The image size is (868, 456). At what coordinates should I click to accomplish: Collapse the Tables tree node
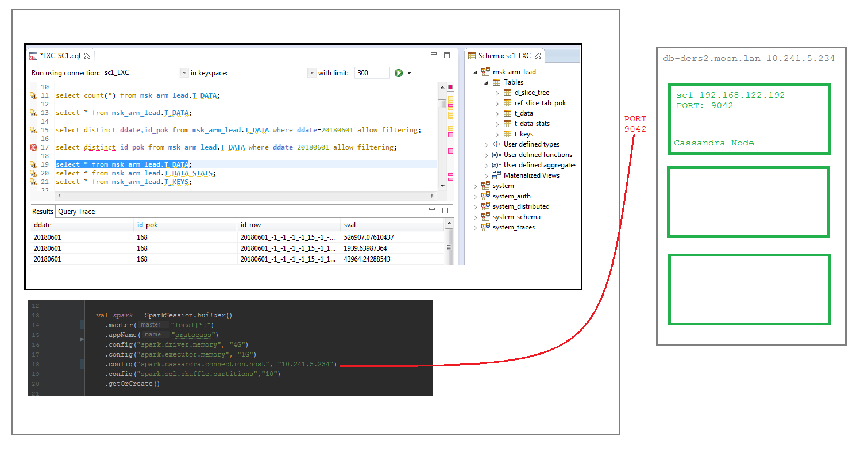(487, 82)
